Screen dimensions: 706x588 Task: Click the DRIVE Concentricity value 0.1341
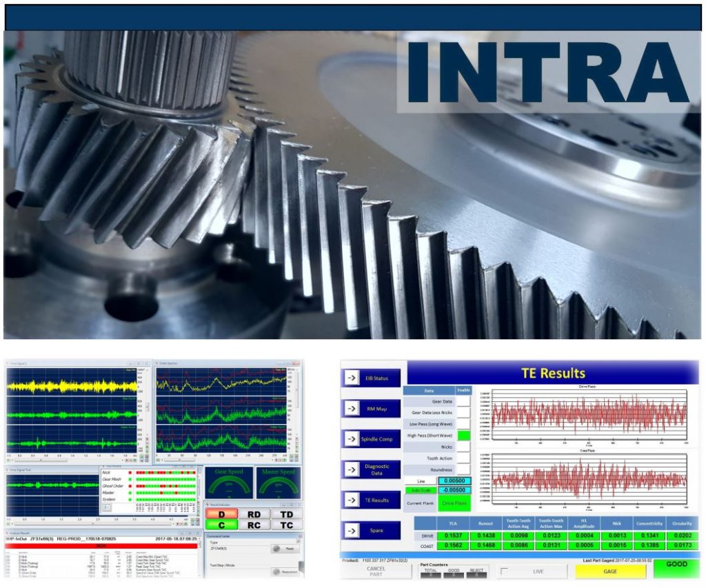click(x=649, y=536)
